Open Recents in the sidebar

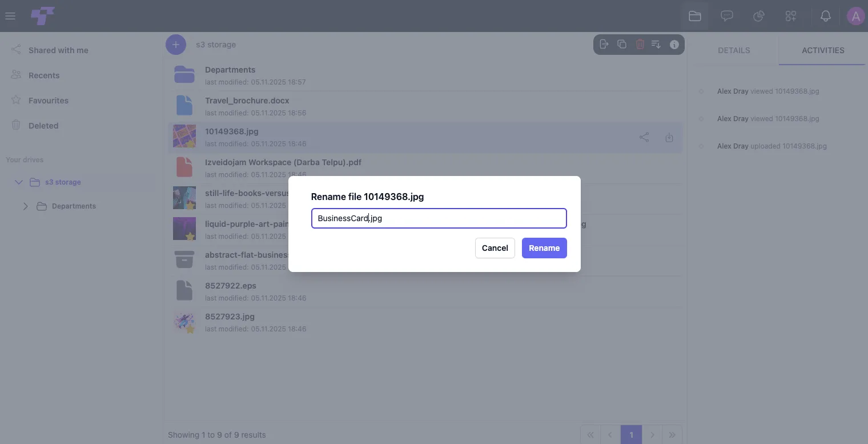tap(44, 75)
